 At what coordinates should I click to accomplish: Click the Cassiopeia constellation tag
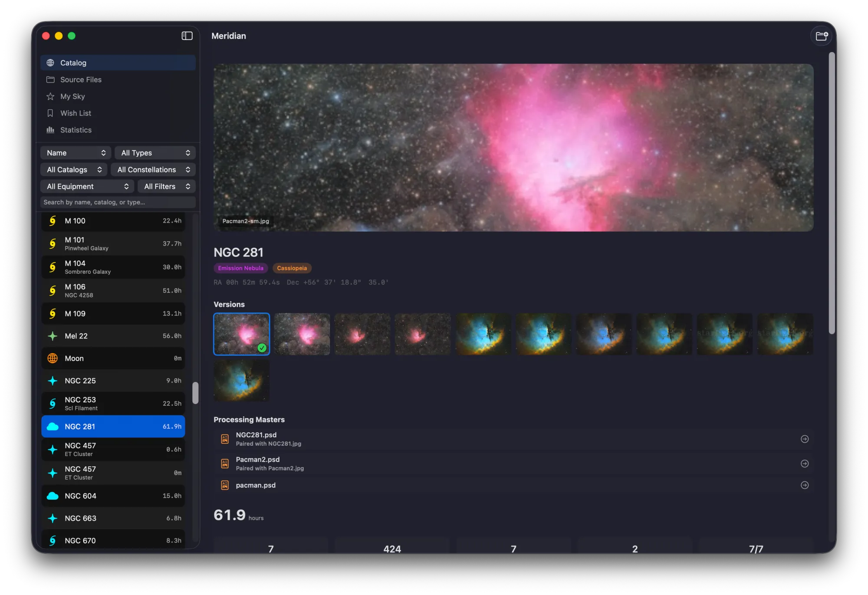click(x=292, y=268)
